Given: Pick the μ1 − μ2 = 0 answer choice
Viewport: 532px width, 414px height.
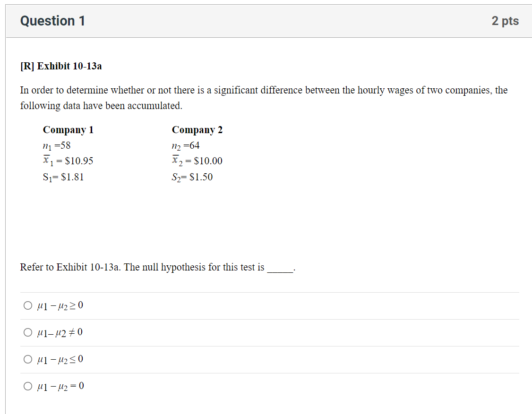Looking at the screenshot, I should click(28, 386).
